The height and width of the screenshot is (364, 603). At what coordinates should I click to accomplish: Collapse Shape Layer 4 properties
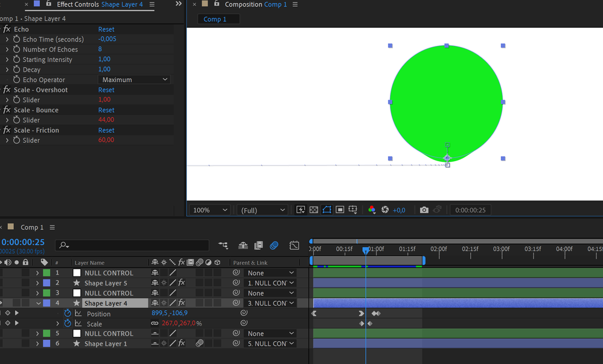(39, 303)
